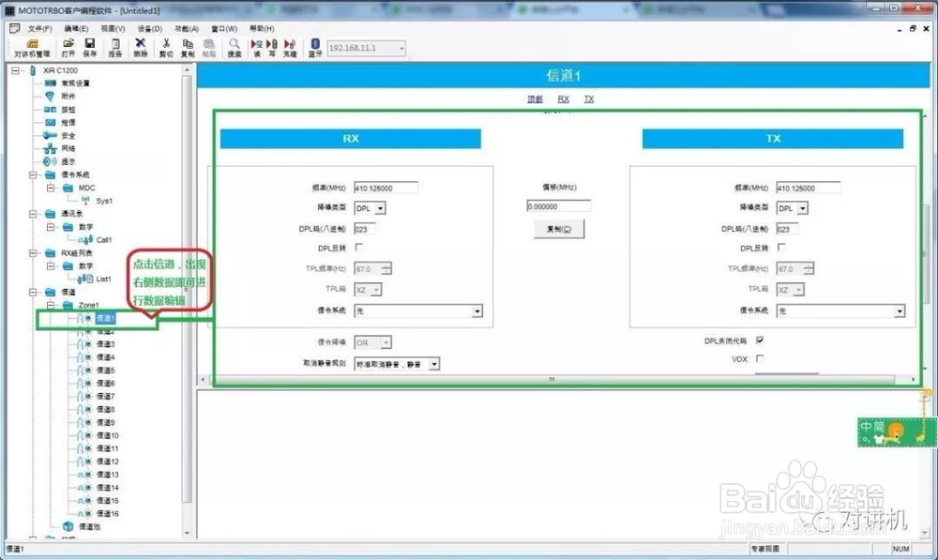Open the 编辑(E) menu
This screenshot has width=938, height=560.
(x=77, y=29)
